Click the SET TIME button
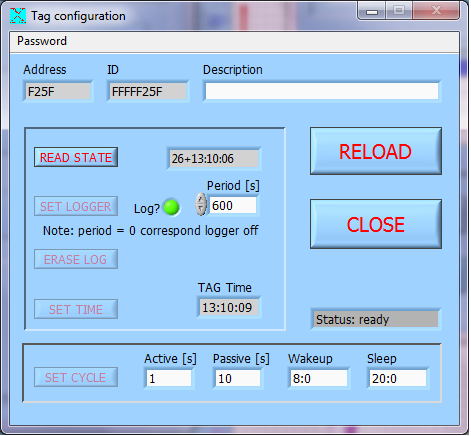Image resolution: width=471 pixels, height=436 pixels. click(x=76, y=309)
